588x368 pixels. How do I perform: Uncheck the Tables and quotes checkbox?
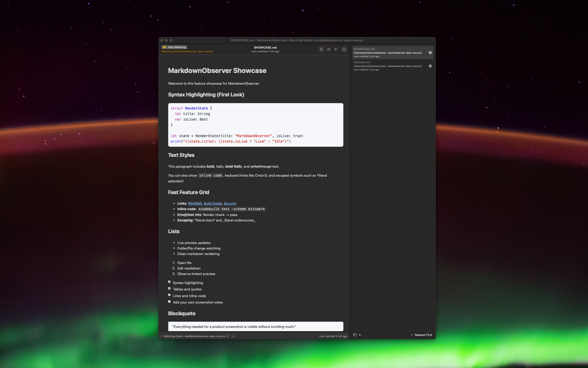(x=169, y=288)
